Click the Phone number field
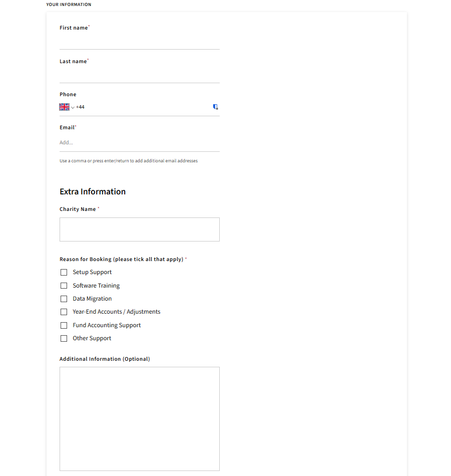Image resolution: width=451 pixels, height=476 pixels. [x=145, y=107]
